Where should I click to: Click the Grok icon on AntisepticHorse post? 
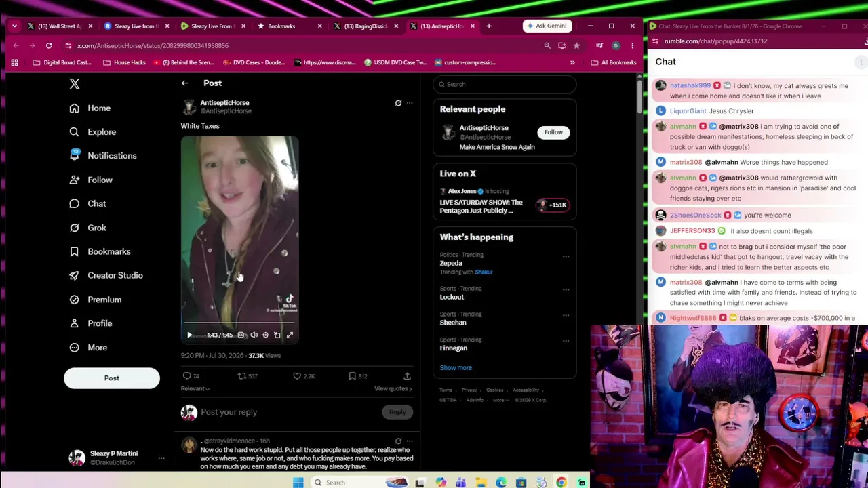click(x=398, y=103)
